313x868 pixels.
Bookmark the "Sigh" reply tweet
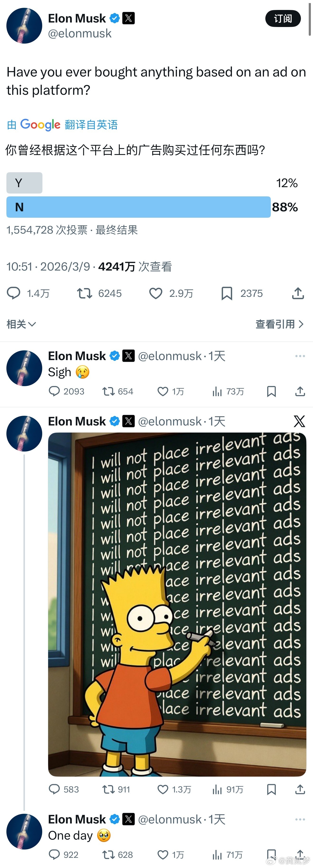(x=271, y=391)
